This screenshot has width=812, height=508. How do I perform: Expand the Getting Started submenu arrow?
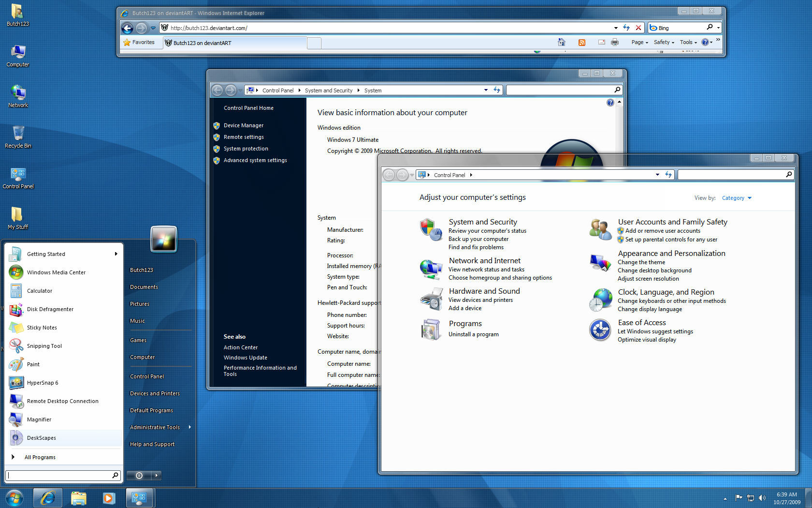pyautogui.click(x=116, y=254)
